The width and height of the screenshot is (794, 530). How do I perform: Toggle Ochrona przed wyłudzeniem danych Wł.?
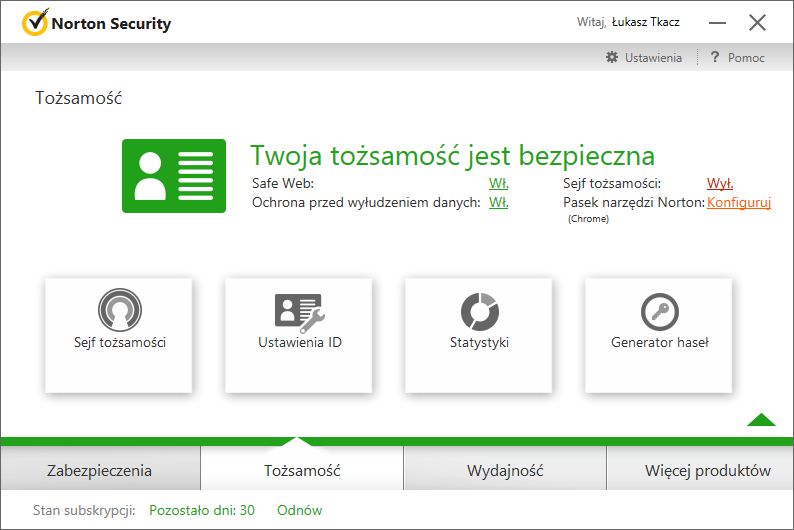click(x=498, y=202)
